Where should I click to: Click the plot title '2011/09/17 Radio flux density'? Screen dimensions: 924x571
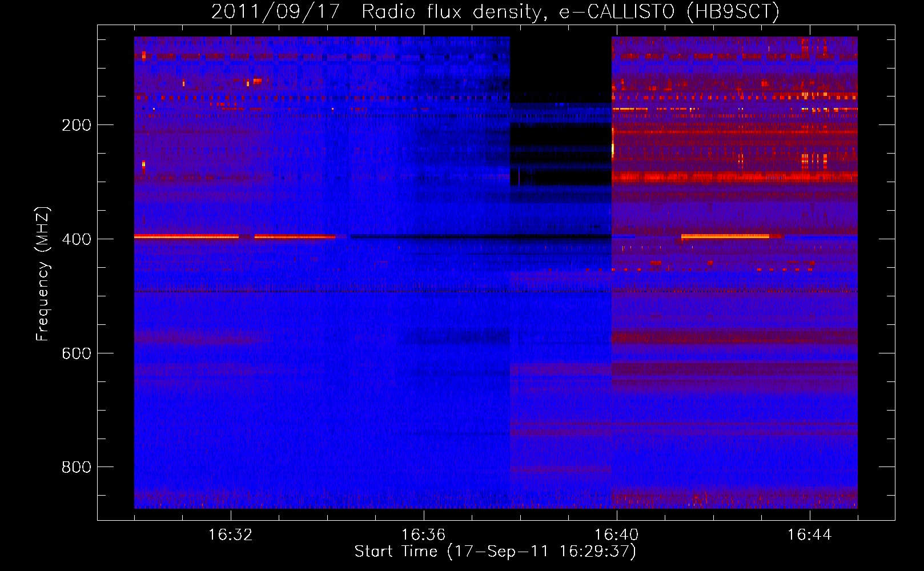click(x=376, y=12)
